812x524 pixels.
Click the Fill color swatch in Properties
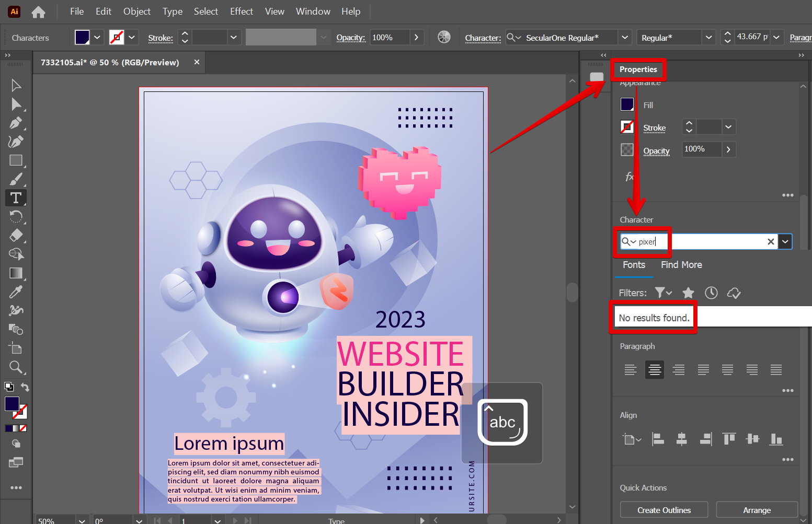coord(627,104)
